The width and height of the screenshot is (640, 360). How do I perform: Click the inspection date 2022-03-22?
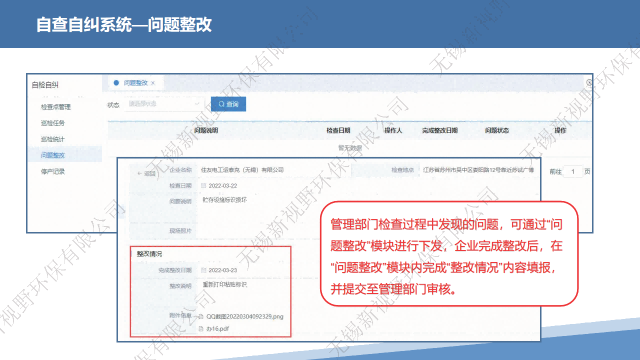tap(223, 186)
